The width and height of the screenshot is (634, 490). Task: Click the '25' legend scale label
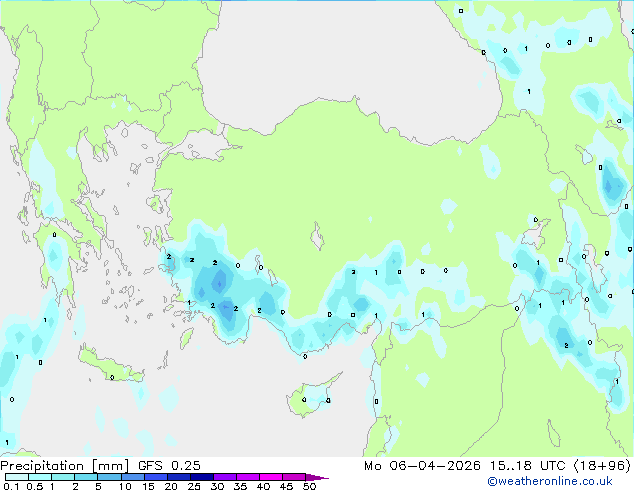[x=194, y=486]
